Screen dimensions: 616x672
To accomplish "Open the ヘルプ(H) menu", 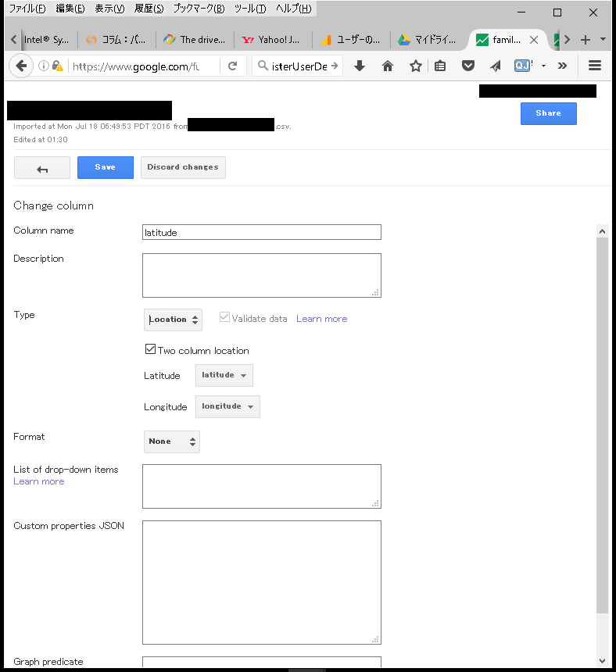I will coord(294,9).
